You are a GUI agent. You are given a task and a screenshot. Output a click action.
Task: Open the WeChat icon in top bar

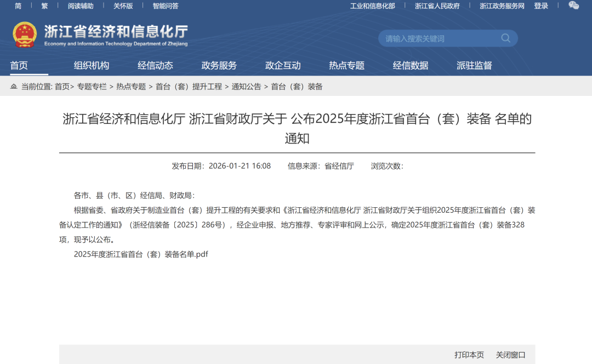click(573, 5)
